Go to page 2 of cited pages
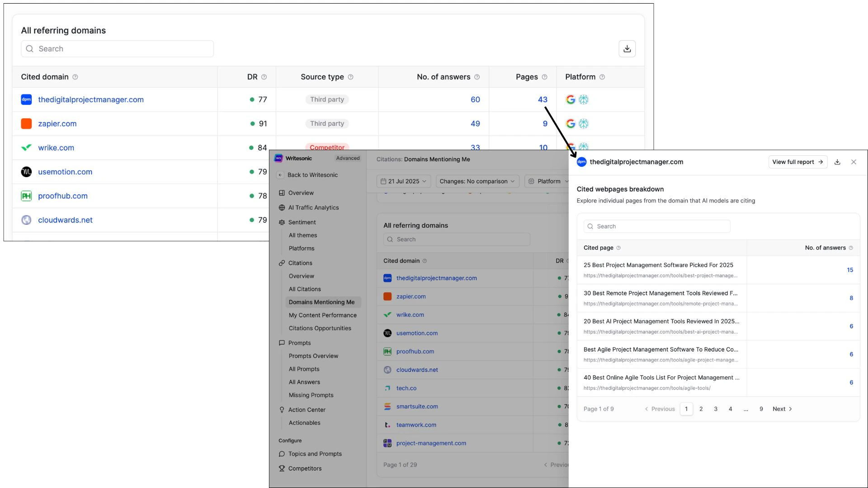868x488 pixels. click(x=701, y=409)
